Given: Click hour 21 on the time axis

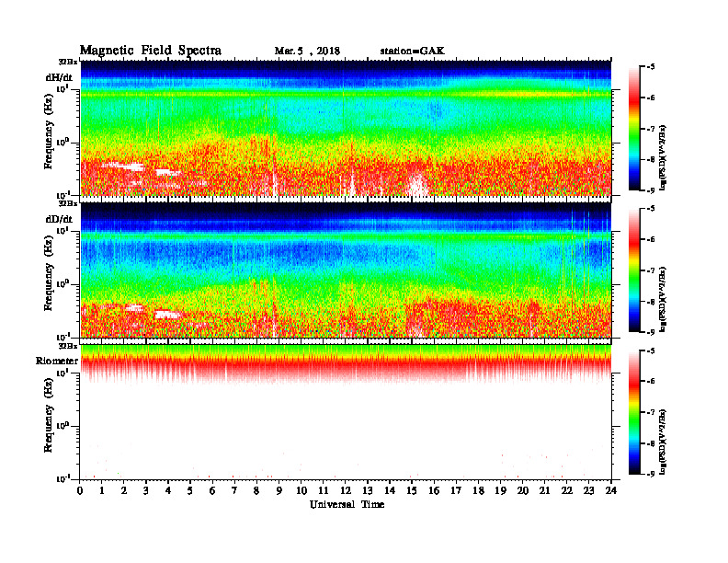Looking at the screenshot, I should click(x=544, y=491).
